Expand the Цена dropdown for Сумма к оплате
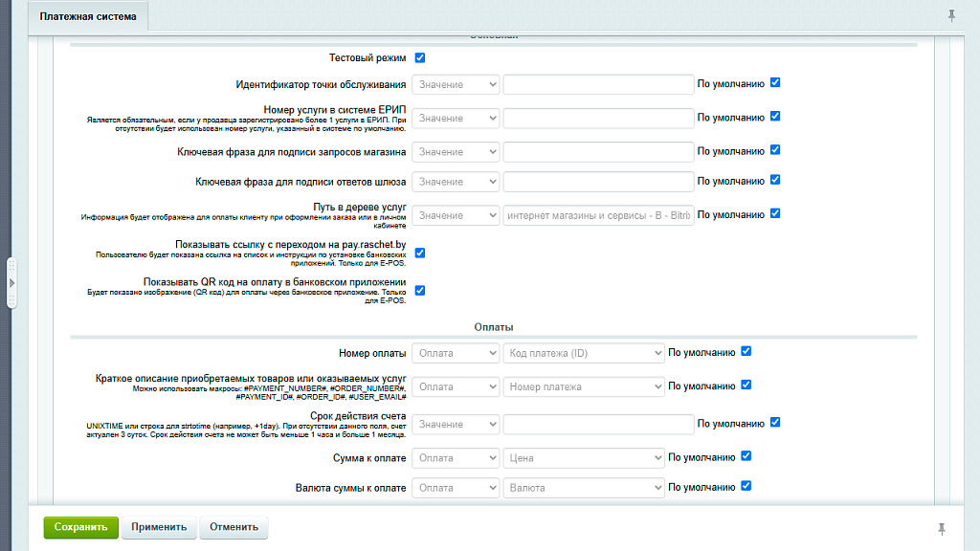Screen dimensions: 980x551 click(x=584, y=459)
